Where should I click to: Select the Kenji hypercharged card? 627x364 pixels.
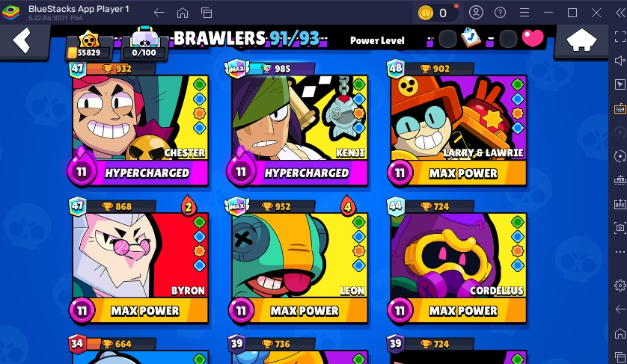[x=298, y=125]
